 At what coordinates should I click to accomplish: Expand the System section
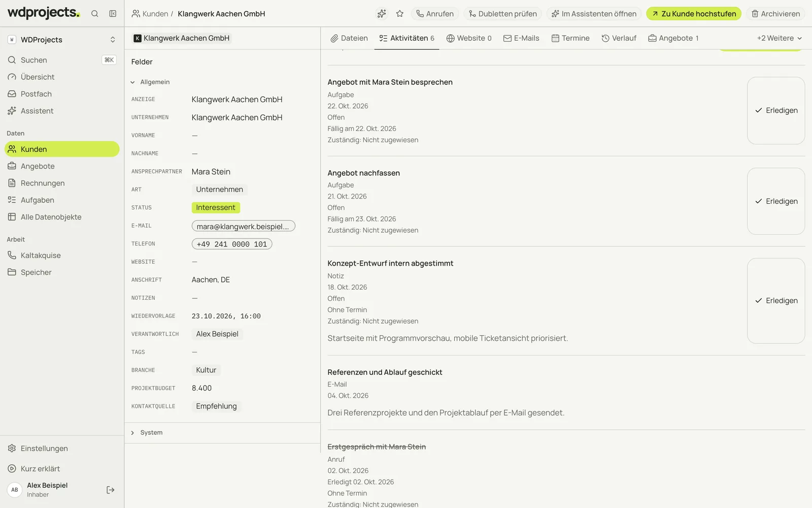pos(147,432)
